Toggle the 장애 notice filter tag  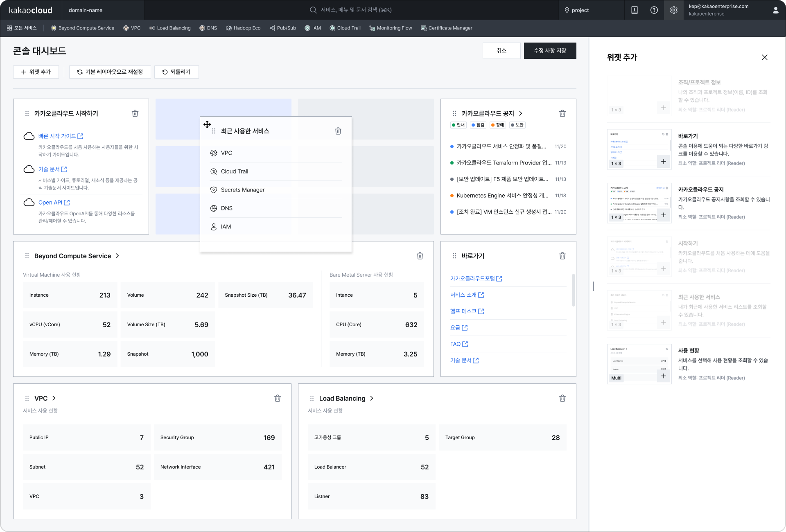click(x=497, y=125)
